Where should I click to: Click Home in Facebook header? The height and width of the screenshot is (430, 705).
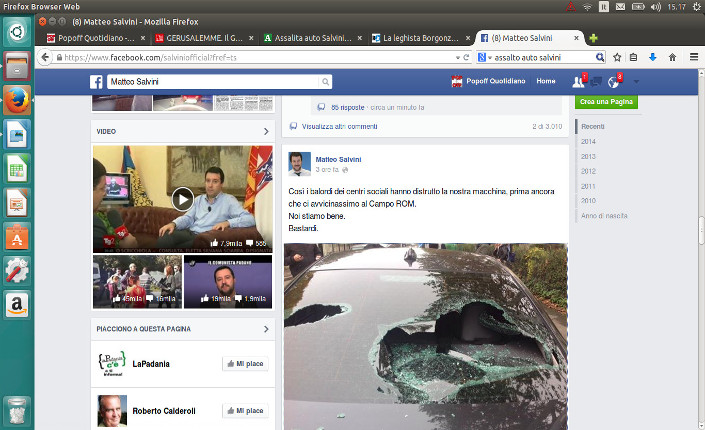coord(546,81)
